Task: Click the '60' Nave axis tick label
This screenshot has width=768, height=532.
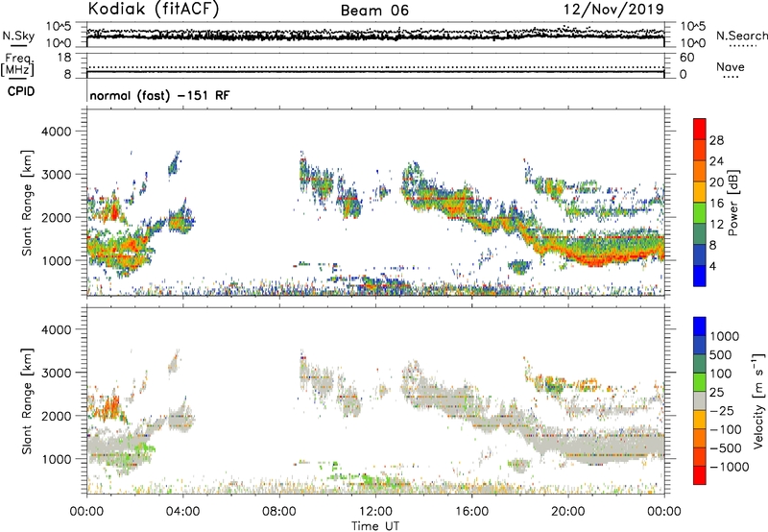Action: pyautogui.click(x=686, y=58)
